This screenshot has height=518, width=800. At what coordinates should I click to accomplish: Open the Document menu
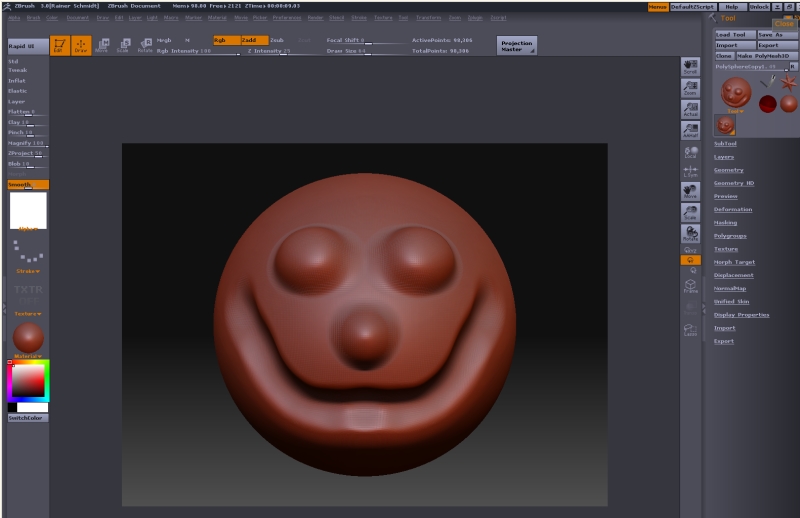tap(78, 17)
